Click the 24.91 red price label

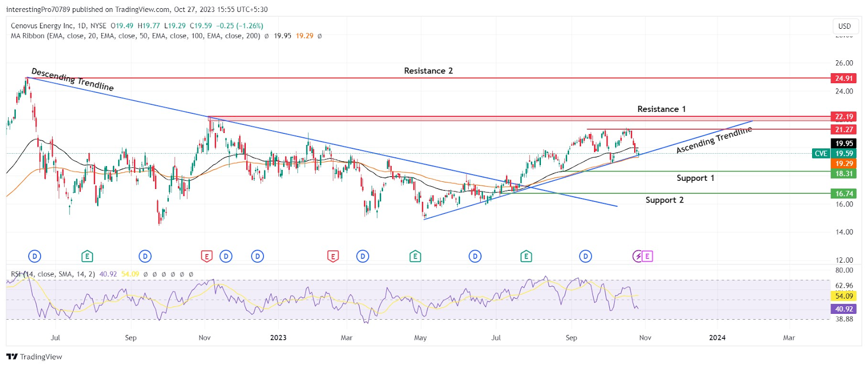tap(844, 78)
